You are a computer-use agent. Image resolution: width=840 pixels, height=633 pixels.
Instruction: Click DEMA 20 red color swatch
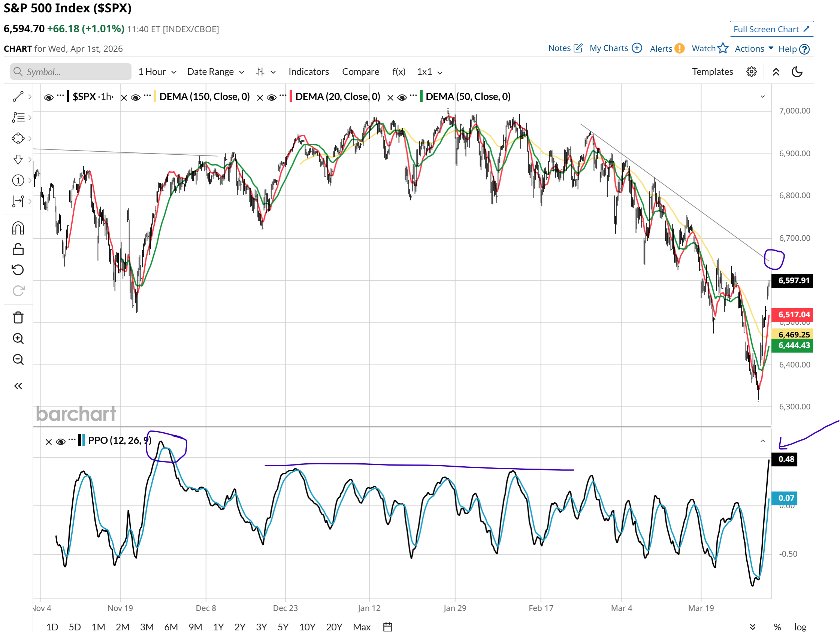pyautogui.click(x=291, y=97)
